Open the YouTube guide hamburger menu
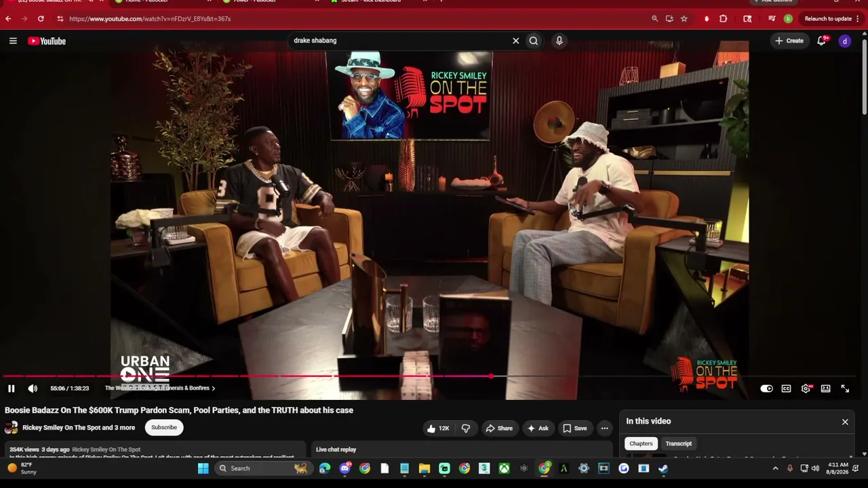The height and width of the screenshot is (488, 868). coord(13,41)
